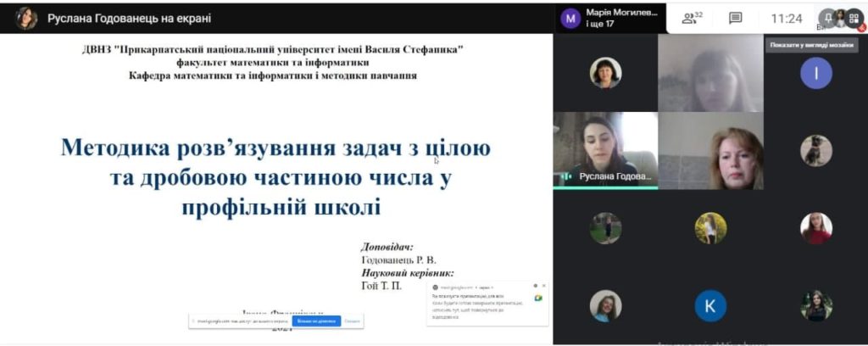Viewport: 868px width, 346px height.
Task: Click Руслана Годованець presenter avatar in top-left
Action: [x=26, y=19]
